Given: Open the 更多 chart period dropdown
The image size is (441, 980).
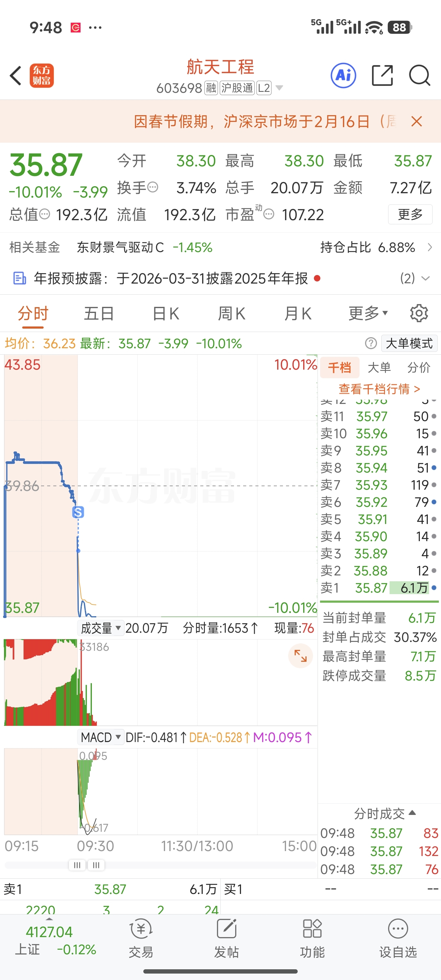Looking at the screenshot, I should click(x=368, y=314).
